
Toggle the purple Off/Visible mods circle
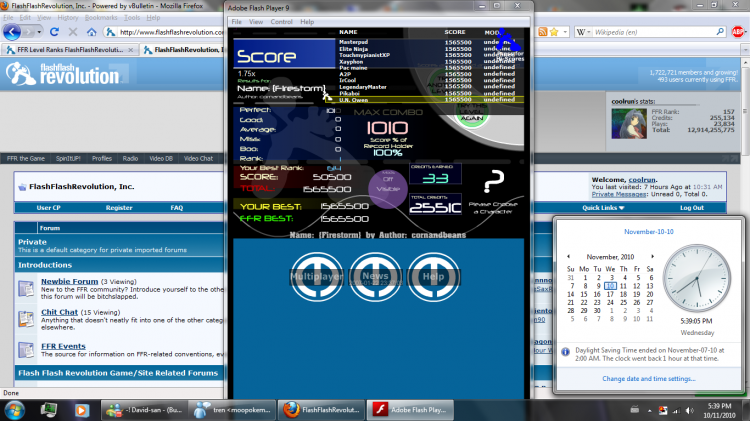coord(387,189)
